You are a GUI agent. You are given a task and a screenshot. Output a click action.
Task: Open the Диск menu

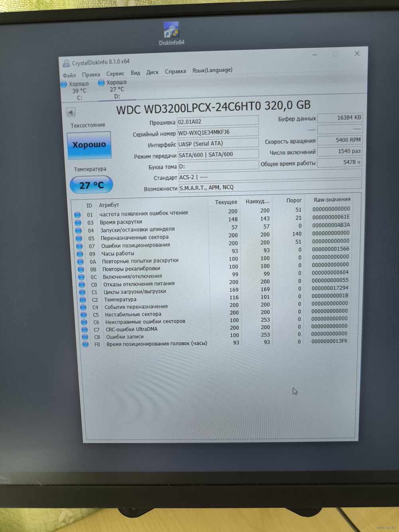[x=152, y=72]
